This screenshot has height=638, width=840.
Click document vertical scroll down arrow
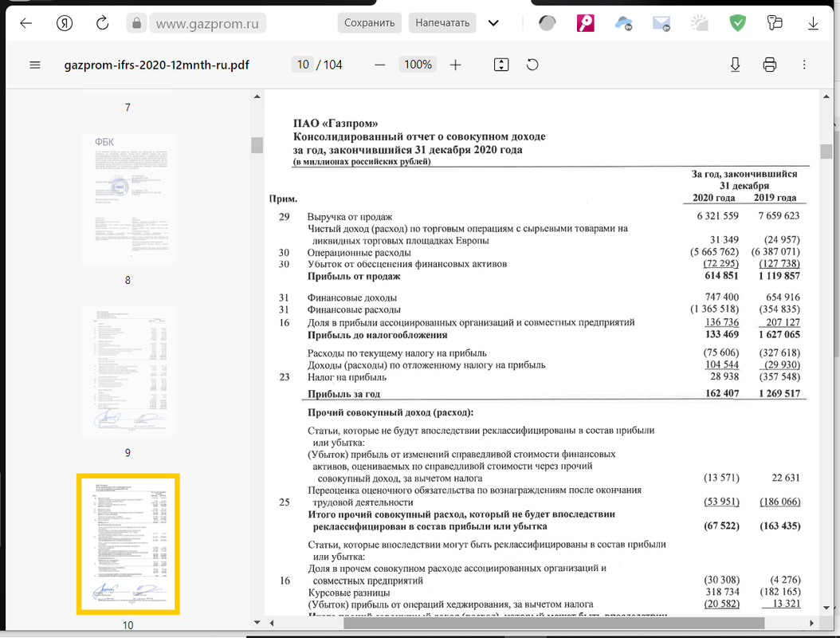pyautogui.click(x=826, y=608)
